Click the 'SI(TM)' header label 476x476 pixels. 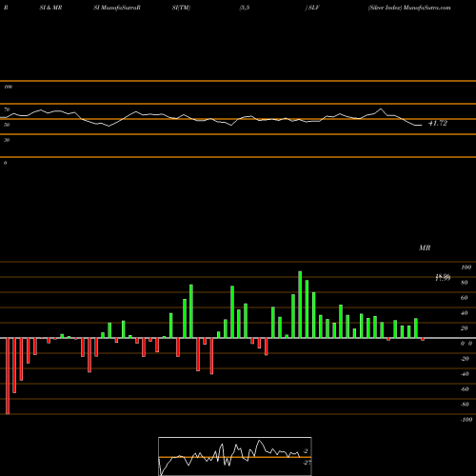pyautogui.click(x=181, y=8)
